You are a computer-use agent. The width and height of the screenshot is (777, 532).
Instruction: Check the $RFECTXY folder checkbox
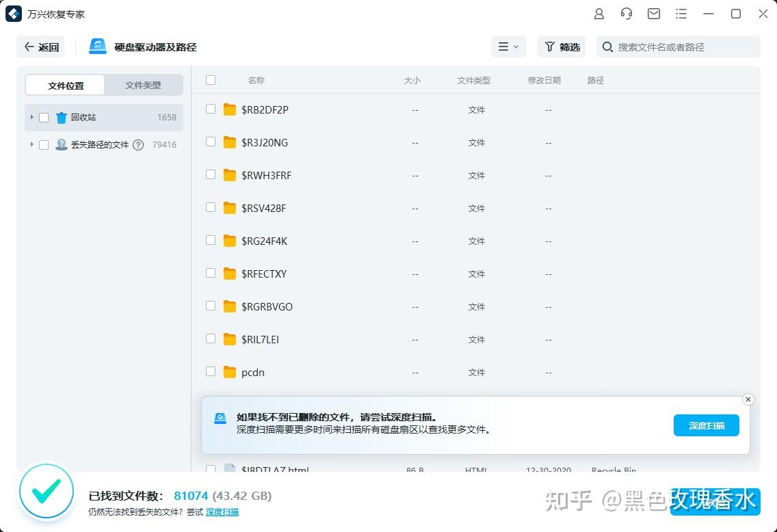pyautogui.click(x=211, y=273)
